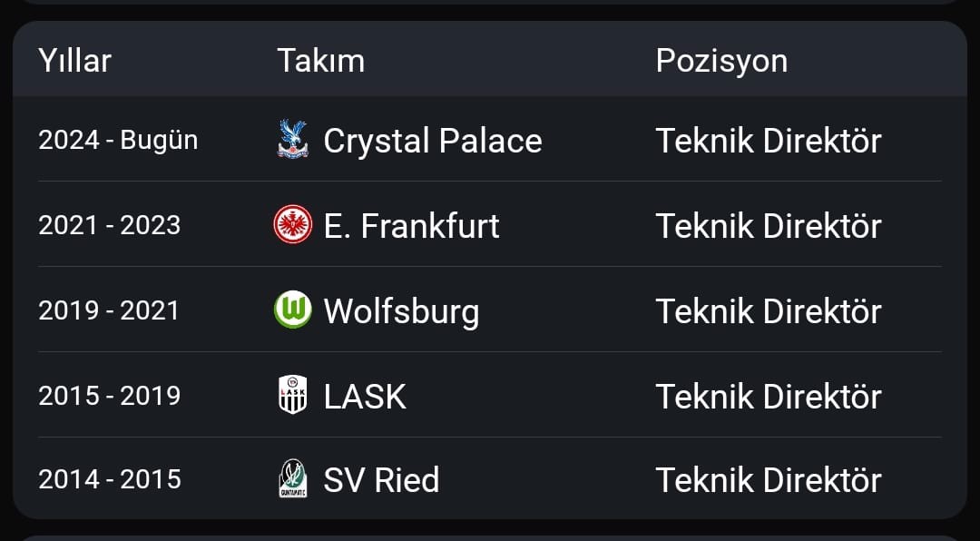The width and height of the screenshot is (980, 541).
Task: Select the Wolfsburg team name
Action: (x=401, y=310)
